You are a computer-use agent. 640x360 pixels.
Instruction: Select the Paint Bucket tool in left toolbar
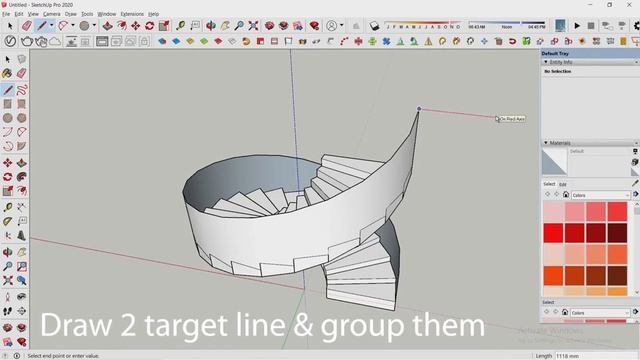pyautogui.click(x=7, y=73)
